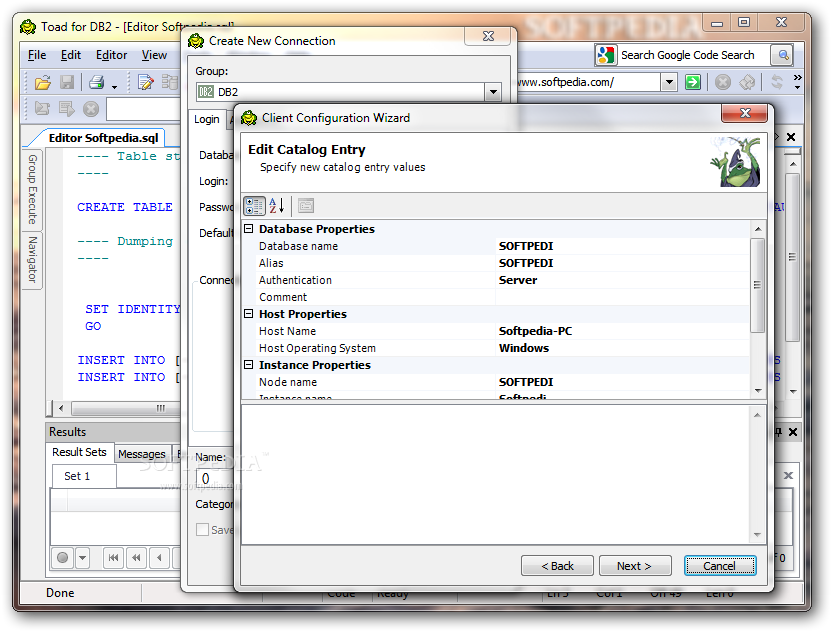Click the property grid vertical scrollbar thumb
This screenshot has height=632, width=832.
[x=757, y=285]
